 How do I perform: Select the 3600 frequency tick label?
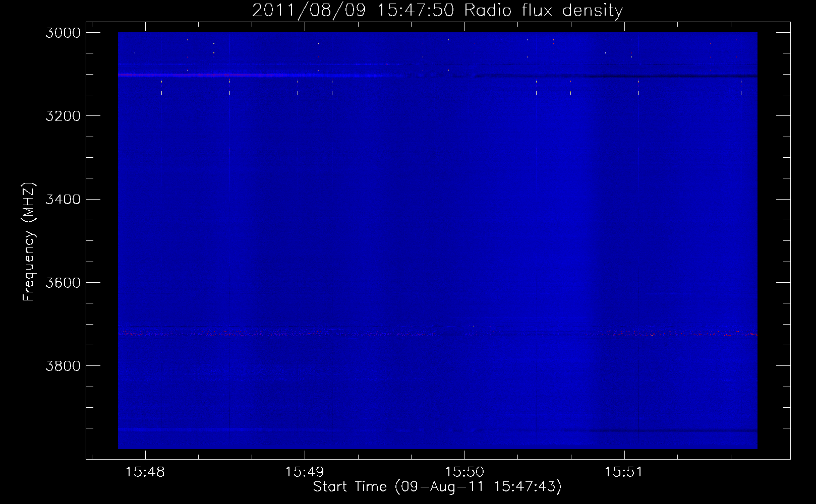coord(63,282)
